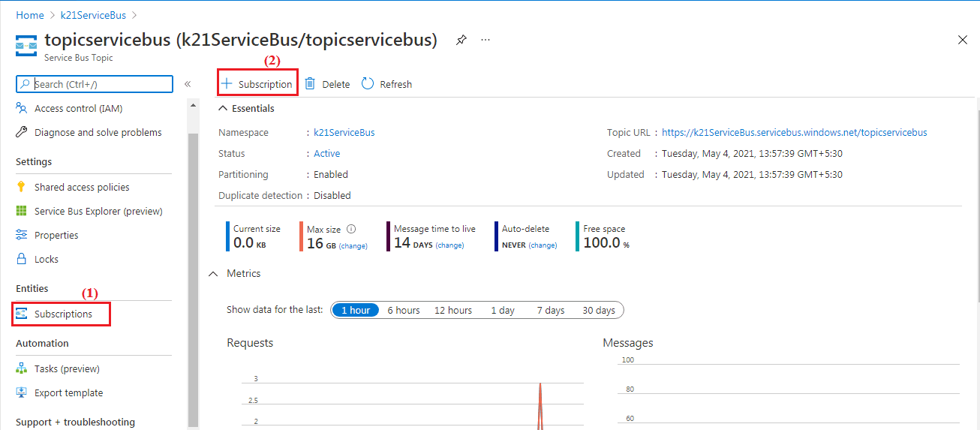Open the k21ServiceBus namespace link
980x430 pixels.
(x=344, y=133)
